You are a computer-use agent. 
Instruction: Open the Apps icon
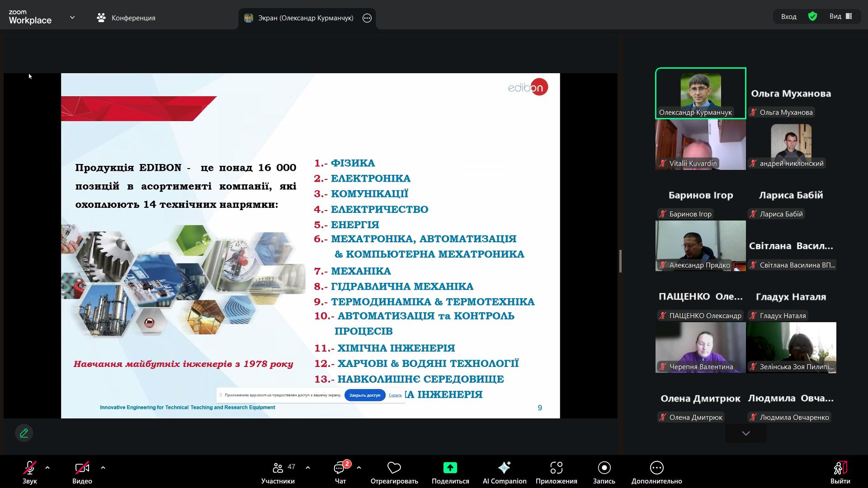pos(556,468)
